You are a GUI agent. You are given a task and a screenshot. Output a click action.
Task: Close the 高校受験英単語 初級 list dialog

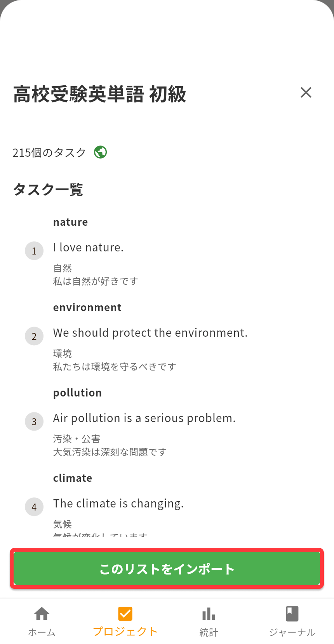(x=306, y=92)
